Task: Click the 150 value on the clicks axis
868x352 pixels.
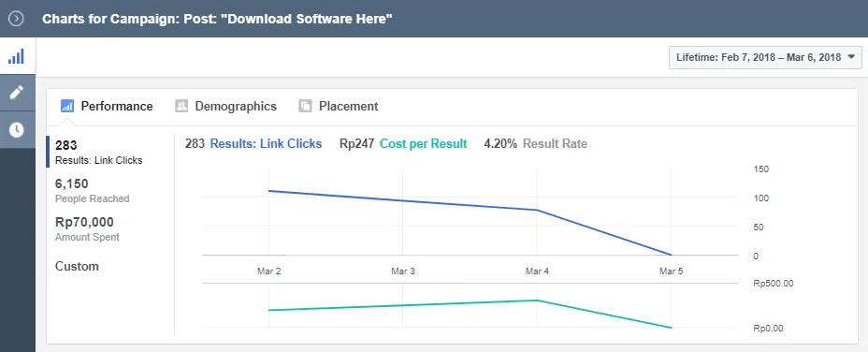Action: [x=761, y=169]
